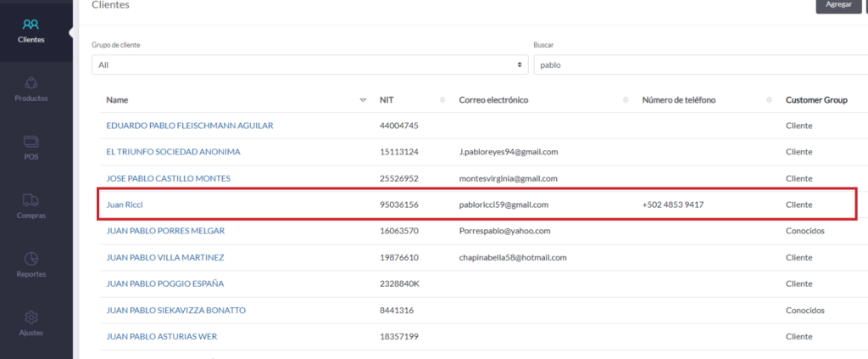The image size is (868, 359).
Task: Open the Ajustes gear icon
Action: pyautogui.click(x=31, y=317)
